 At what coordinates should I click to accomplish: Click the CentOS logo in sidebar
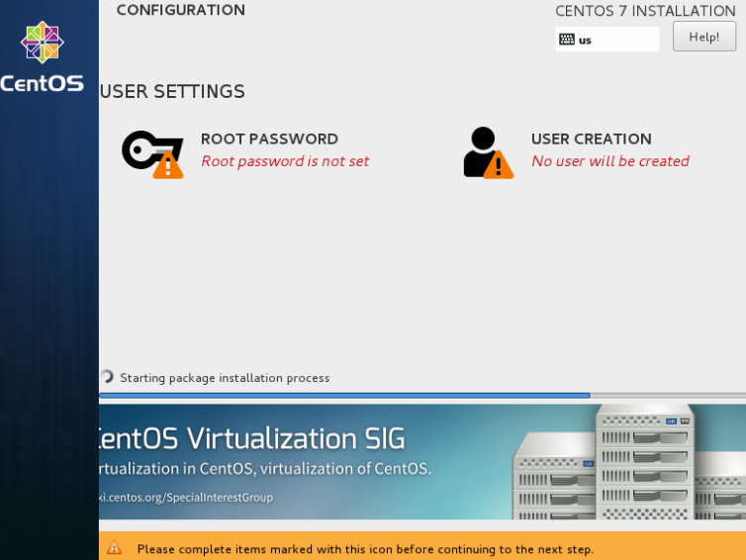point(43,56)
